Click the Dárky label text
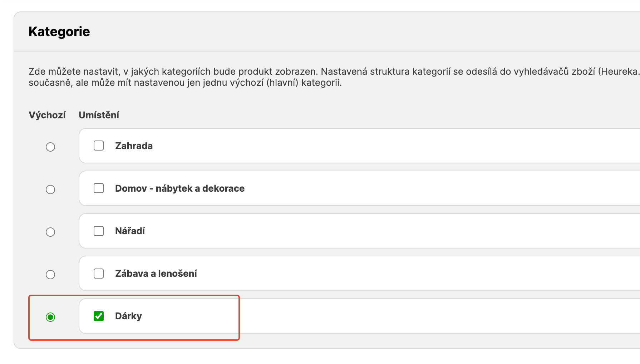Viewport: 640px width, 364px height. point(128,316)
